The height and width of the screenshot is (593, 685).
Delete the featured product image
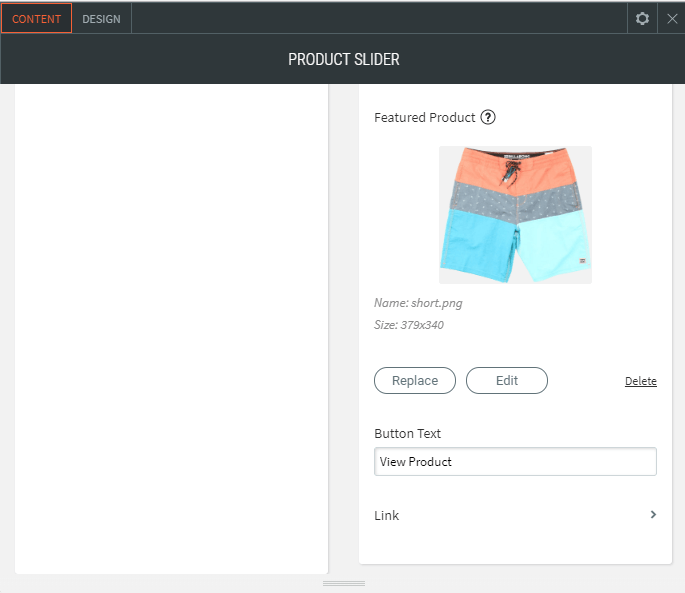pyautogui.click(x=641, y=381)
